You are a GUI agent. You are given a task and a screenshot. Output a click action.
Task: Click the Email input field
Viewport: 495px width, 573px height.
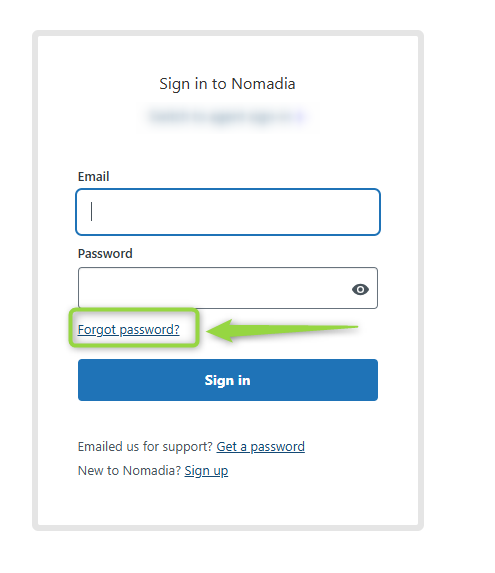[228, 212]
